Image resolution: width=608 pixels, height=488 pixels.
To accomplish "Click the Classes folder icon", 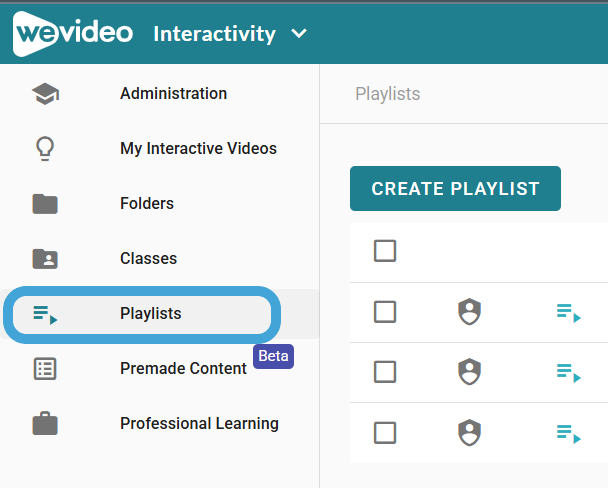I will tap(45, 259).
